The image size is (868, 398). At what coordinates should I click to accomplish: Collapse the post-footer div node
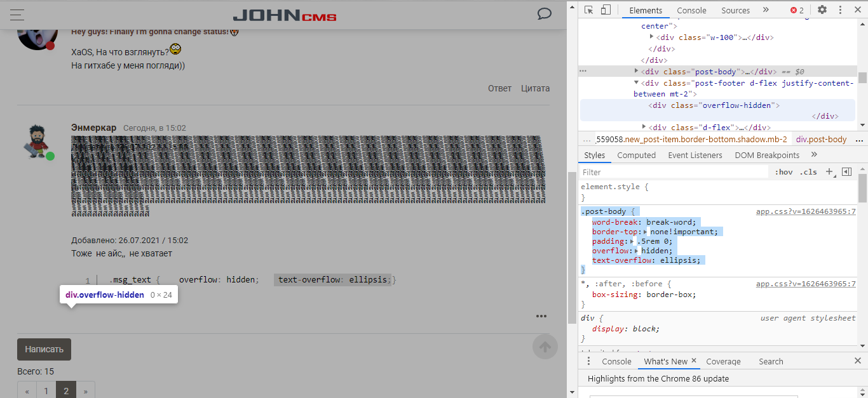click(x=637, y=83)
